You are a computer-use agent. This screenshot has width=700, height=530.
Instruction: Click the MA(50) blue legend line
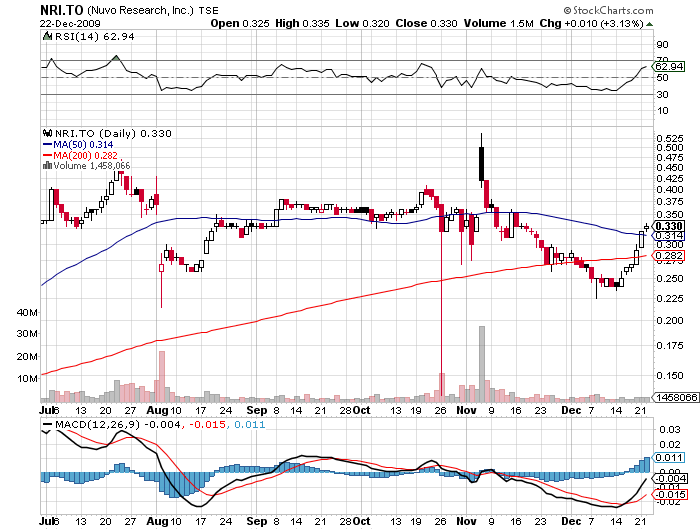tap(47, 144)
